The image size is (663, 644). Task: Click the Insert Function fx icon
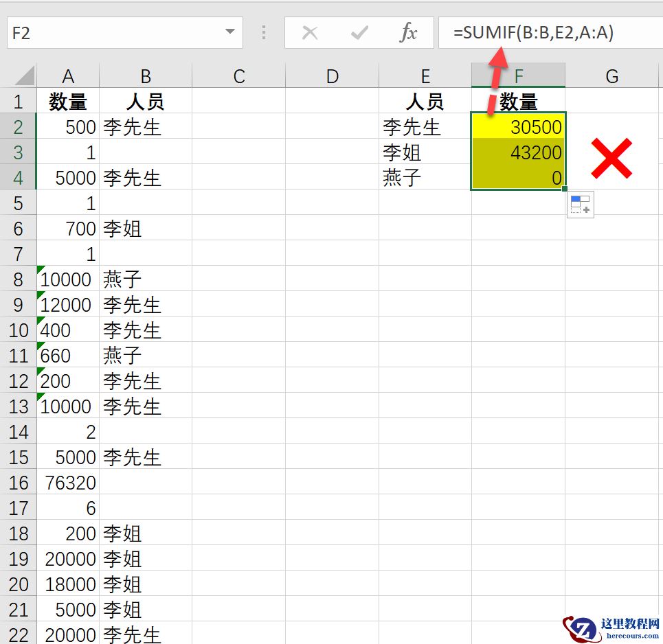tap(409, 32)
